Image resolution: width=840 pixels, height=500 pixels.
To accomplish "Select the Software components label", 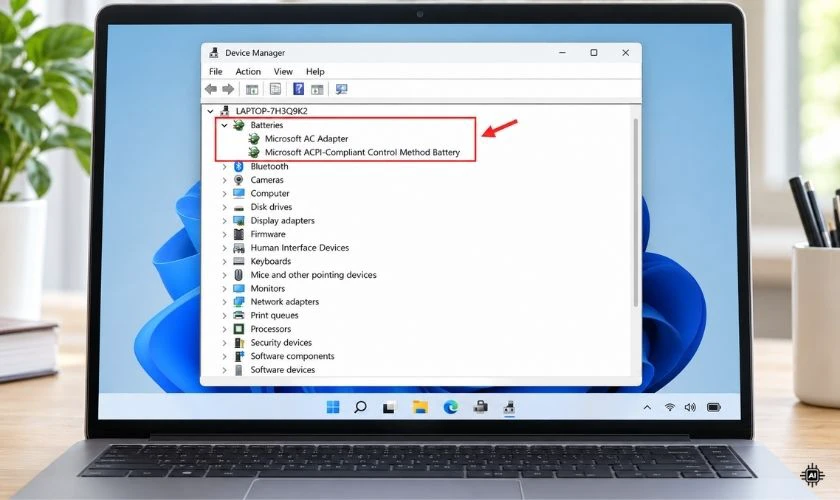I will (292, 356).
